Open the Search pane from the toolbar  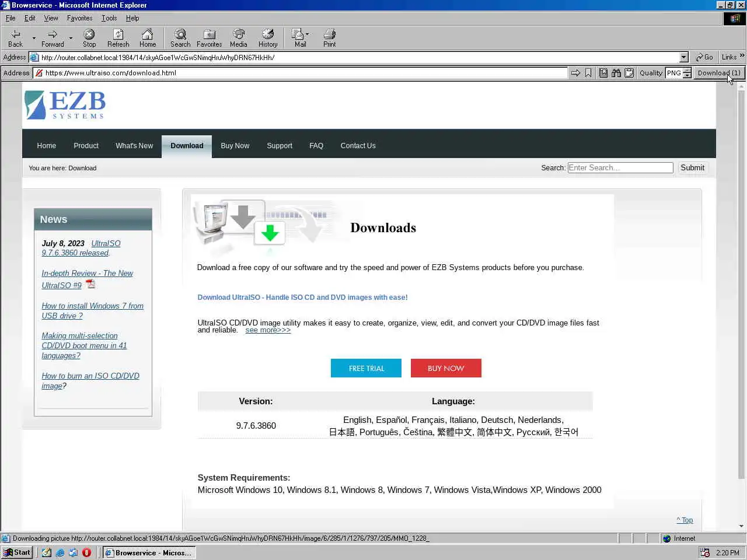[x=180, y=38]
